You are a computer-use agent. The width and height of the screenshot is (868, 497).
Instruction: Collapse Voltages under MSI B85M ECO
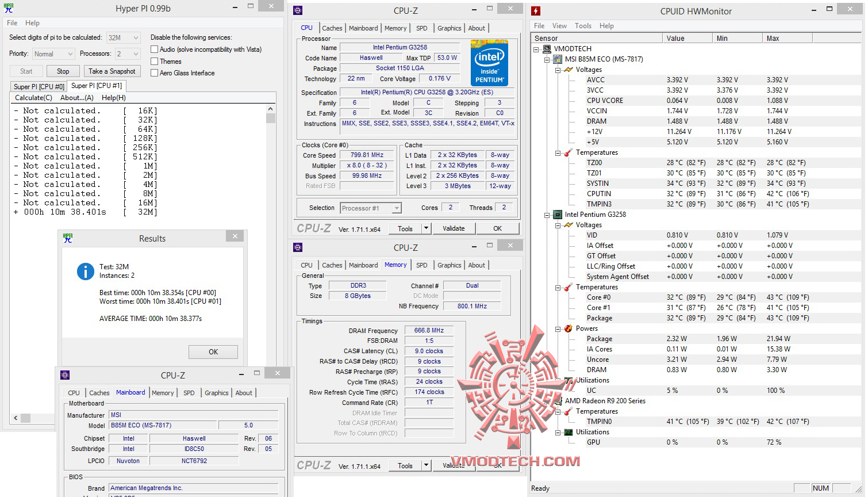tap(558, 70)
